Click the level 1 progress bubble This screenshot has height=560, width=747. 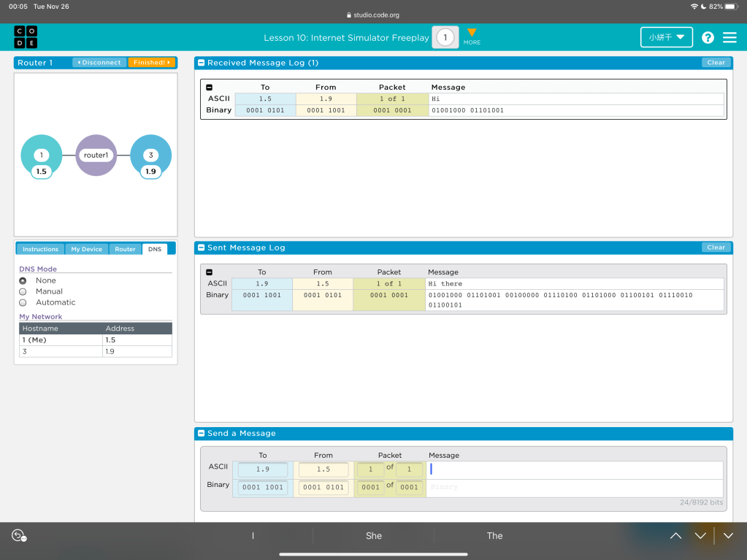click(x=445, y=37)
